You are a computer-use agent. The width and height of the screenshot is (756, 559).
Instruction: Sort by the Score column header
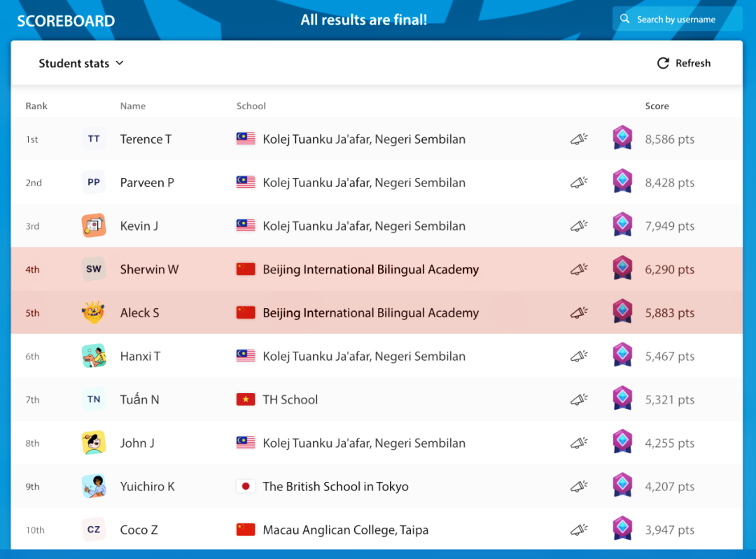click(657, 106)
